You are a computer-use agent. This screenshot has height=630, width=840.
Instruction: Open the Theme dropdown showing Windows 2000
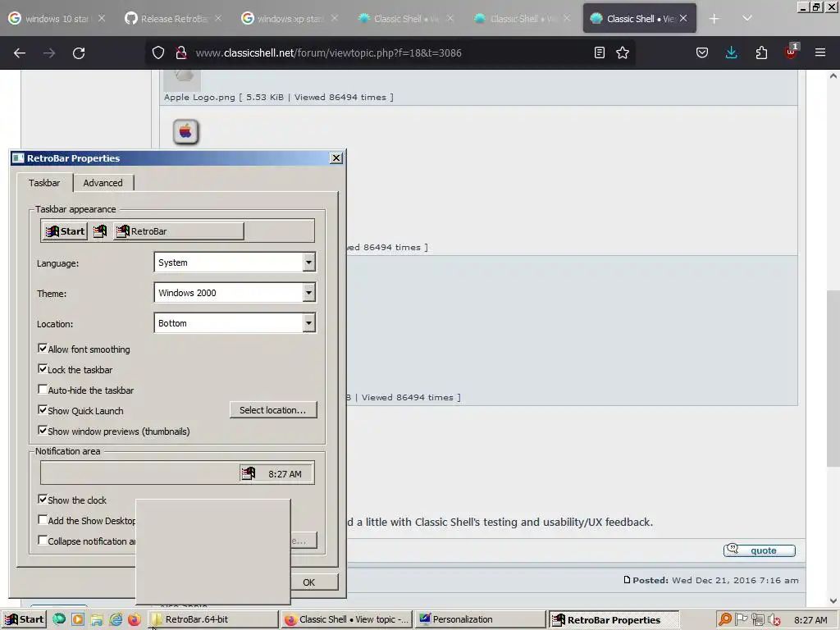tap(235, 293)
